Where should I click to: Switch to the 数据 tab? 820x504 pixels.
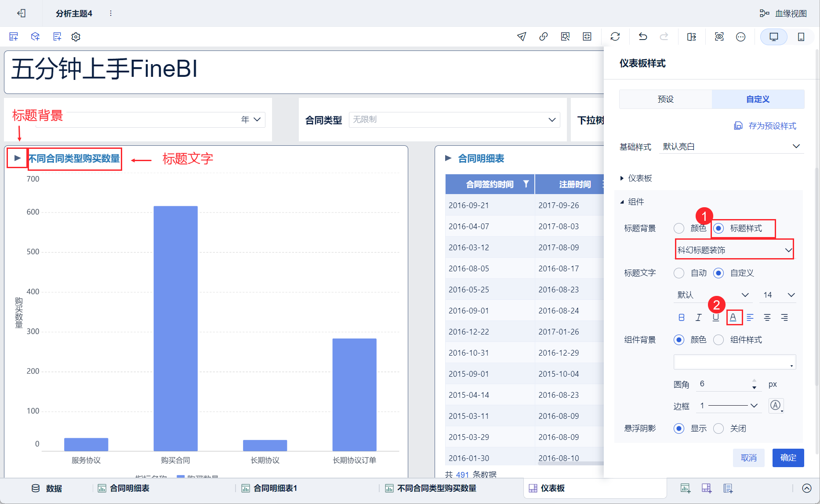click(47, 488)
